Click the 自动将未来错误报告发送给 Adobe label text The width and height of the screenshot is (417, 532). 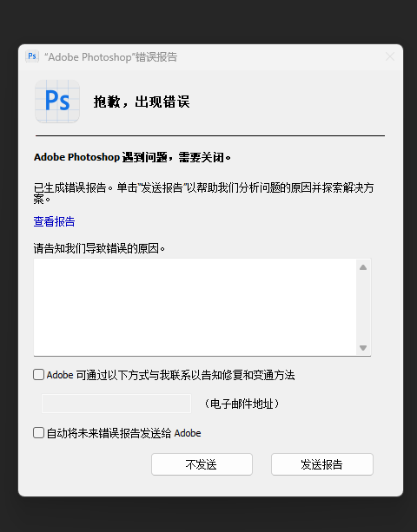123,433
